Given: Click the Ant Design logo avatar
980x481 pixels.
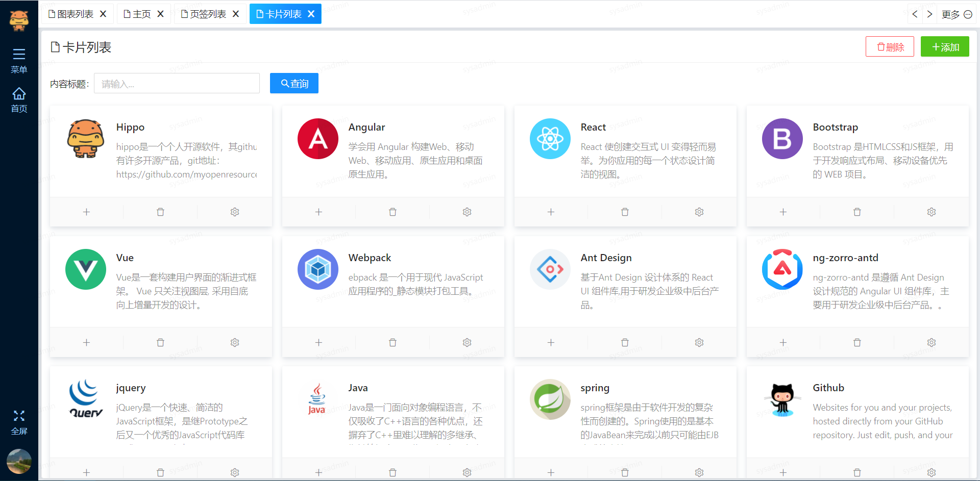Looking at the screenshot, I should pyautogui.click(x=550, y=269).
